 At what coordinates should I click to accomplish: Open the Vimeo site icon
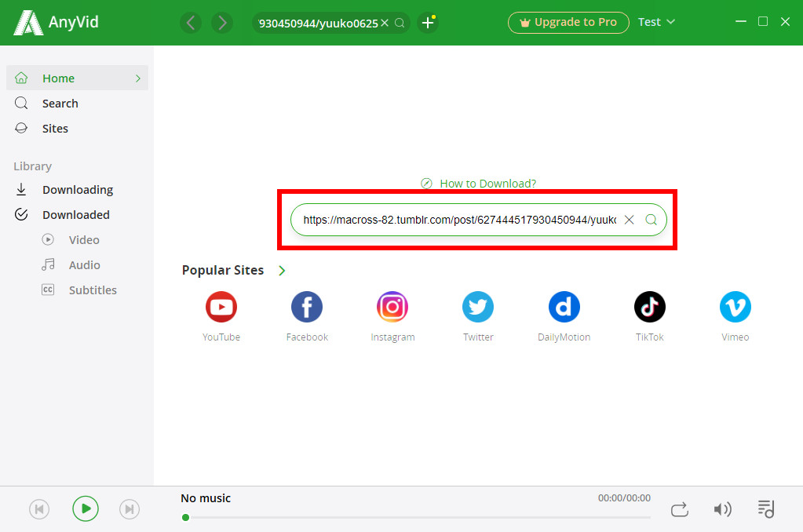[735, 307]
